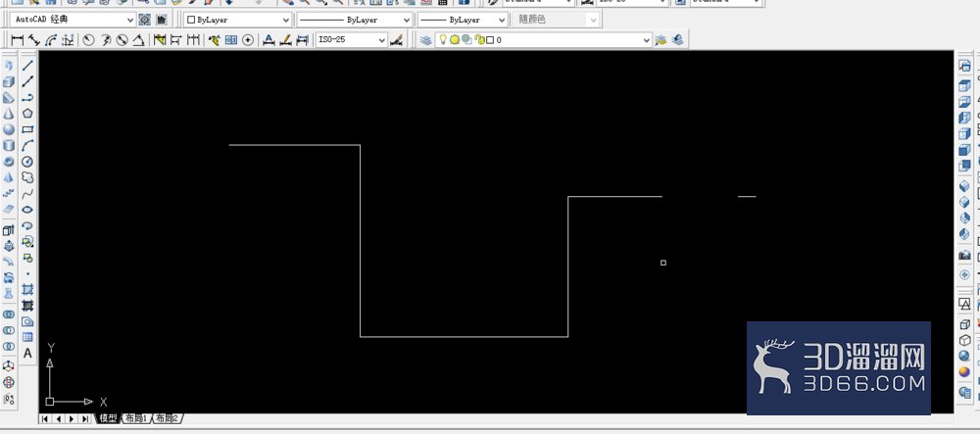Click the Radius dimension tool

click(x=89, y=40)
